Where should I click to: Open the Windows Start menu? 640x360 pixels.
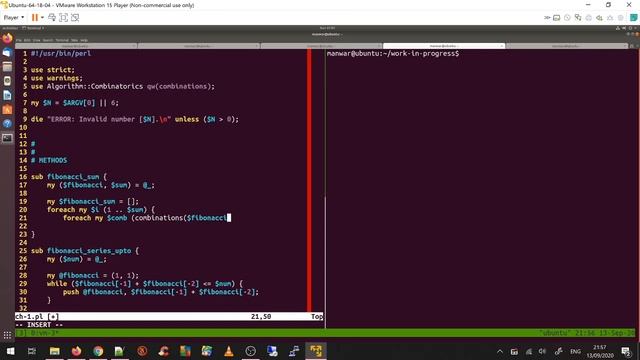click(x=10, y=351)
